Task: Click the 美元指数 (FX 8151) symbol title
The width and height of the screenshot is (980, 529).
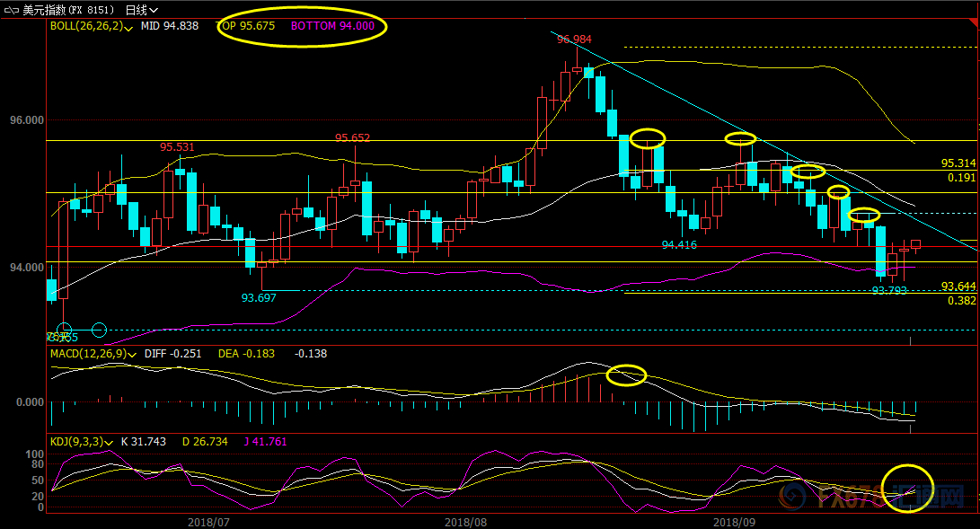Action: 69,10
